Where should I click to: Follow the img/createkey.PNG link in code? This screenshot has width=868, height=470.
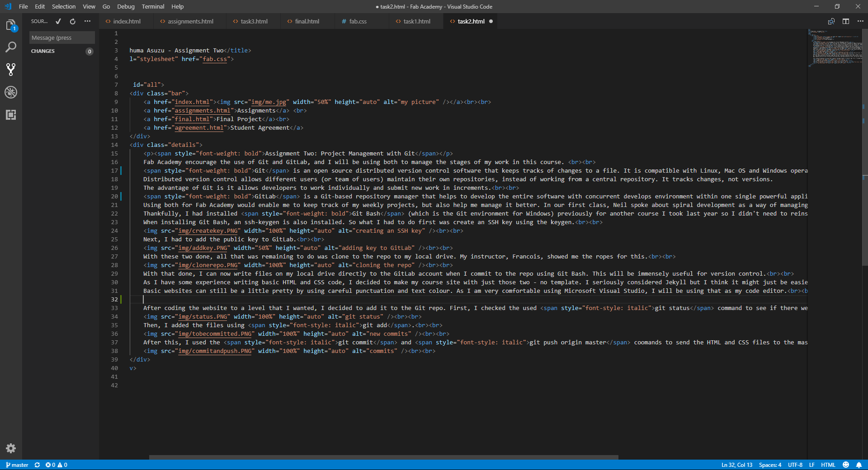[208, 230]
